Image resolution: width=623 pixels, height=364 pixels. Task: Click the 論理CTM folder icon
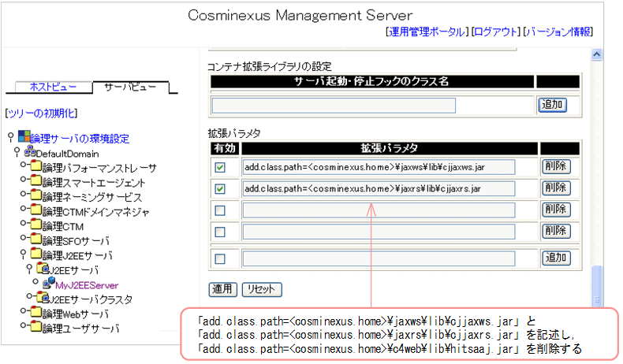pos(36,225)
